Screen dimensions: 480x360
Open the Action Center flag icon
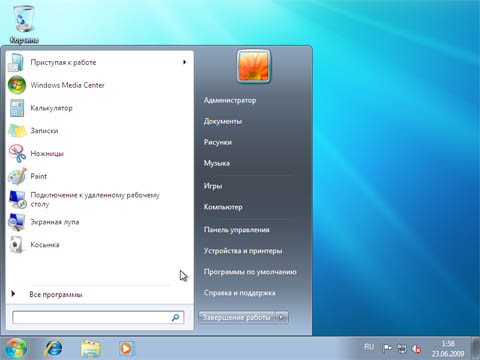tap(387, 348)
